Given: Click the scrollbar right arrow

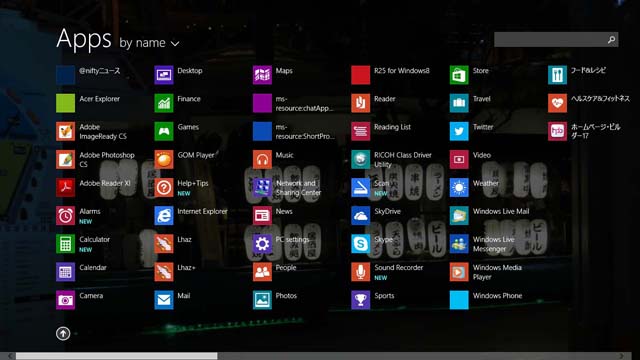Looking at the screenshot, I should click(x=622, y=356).
